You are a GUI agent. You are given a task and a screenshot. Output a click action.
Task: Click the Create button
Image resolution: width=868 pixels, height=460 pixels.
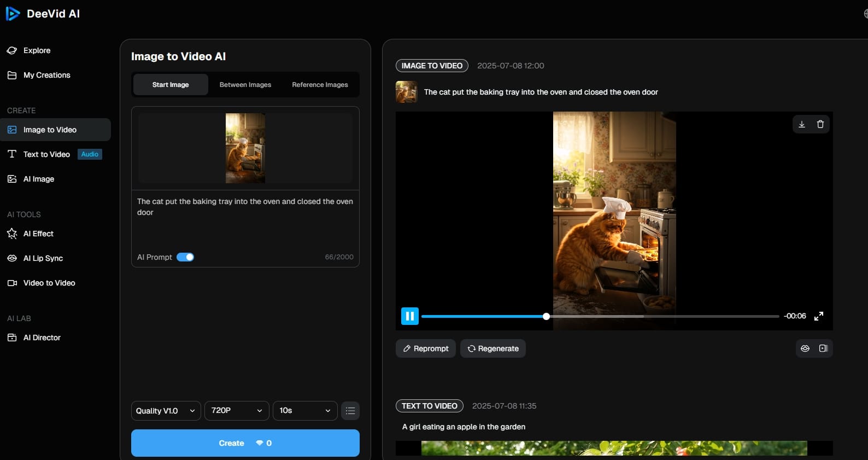coord(245,443)
